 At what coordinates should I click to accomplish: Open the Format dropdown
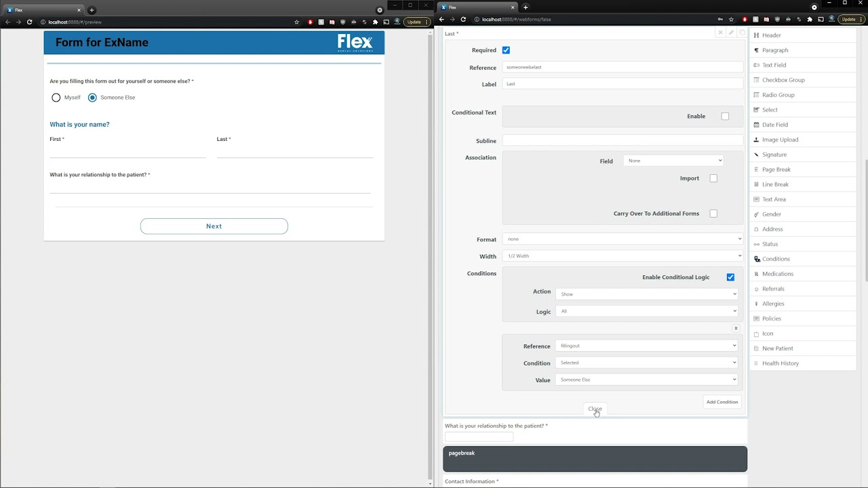(623, 239)
